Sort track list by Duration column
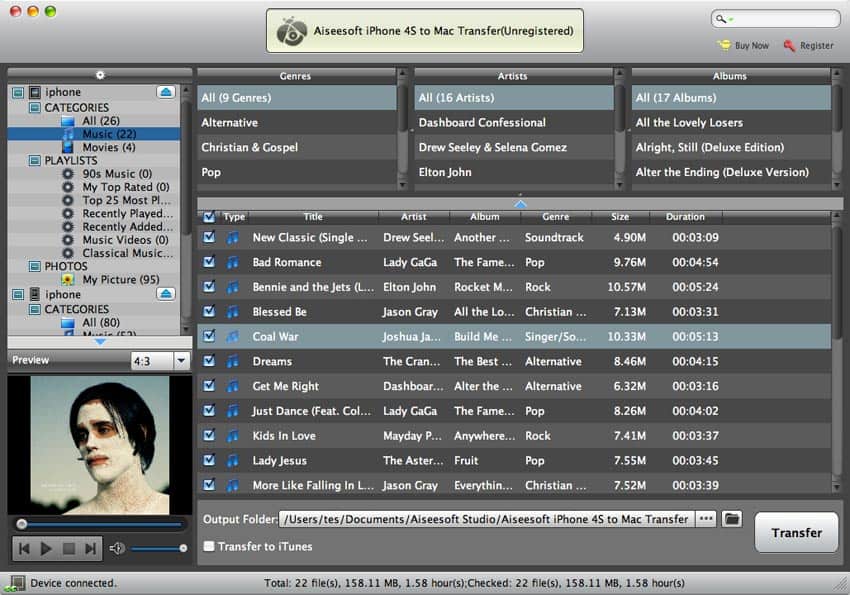Screen dimensions: 850x595 685,217
